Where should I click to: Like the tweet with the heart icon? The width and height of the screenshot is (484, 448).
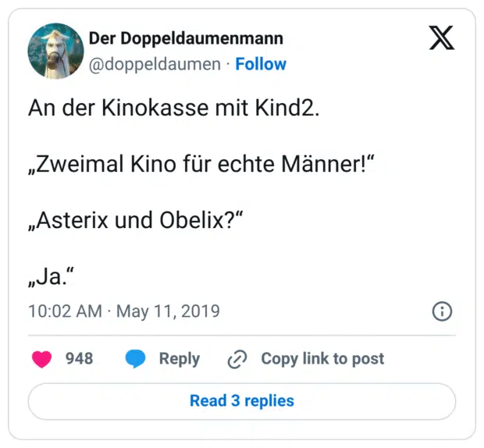(x=41, y=359)
